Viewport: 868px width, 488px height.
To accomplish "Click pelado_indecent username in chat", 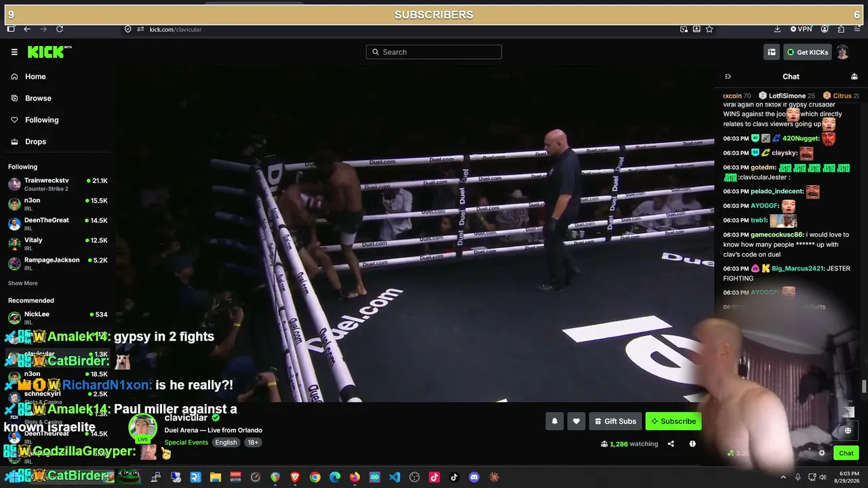I will (x=777, y=192).
